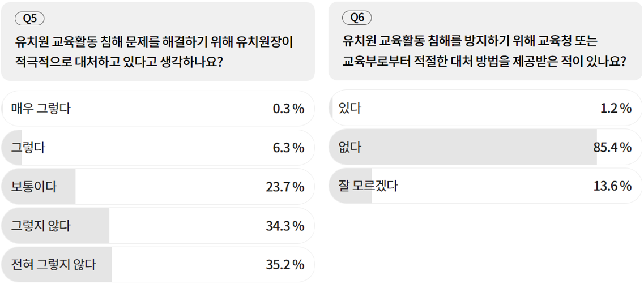Click the Q6 question number badge
The width and height of the screenshot is (644, 284).
click(x=357, y=18)
